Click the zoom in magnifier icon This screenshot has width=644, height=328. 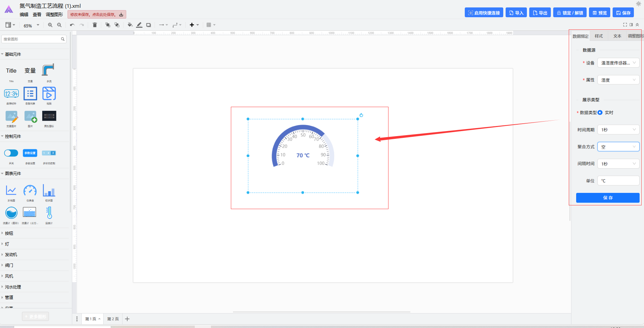pyautogui.click(x=50, y=25)
